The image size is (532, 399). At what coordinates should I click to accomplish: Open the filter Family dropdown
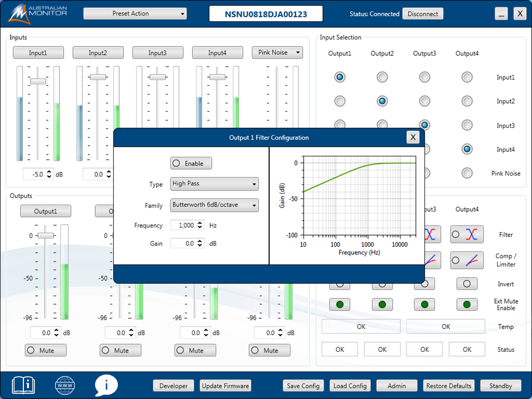tap(214, 205)
